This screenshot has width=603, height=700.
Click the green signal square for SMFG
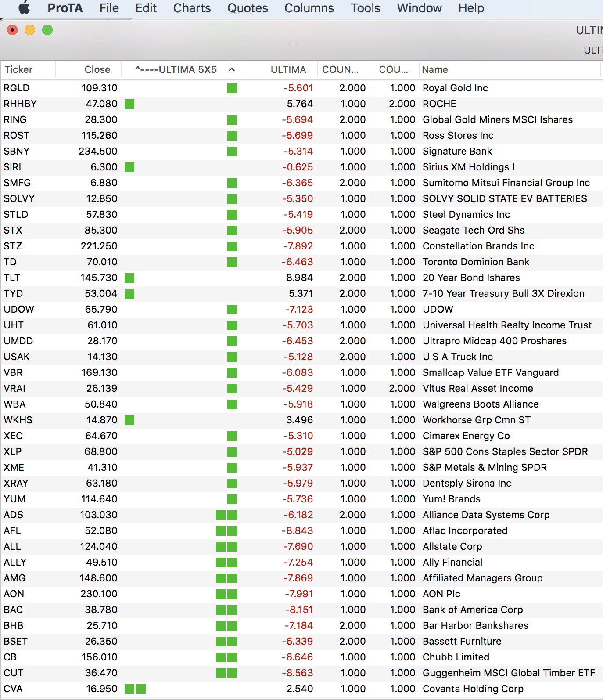click(232, 183)
